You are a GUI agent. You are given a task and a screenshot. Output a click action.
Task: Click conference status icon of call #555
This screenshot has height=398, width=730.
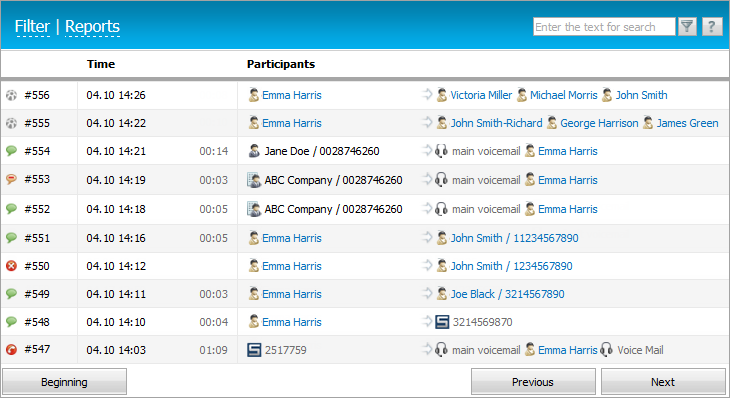point(11,123)
